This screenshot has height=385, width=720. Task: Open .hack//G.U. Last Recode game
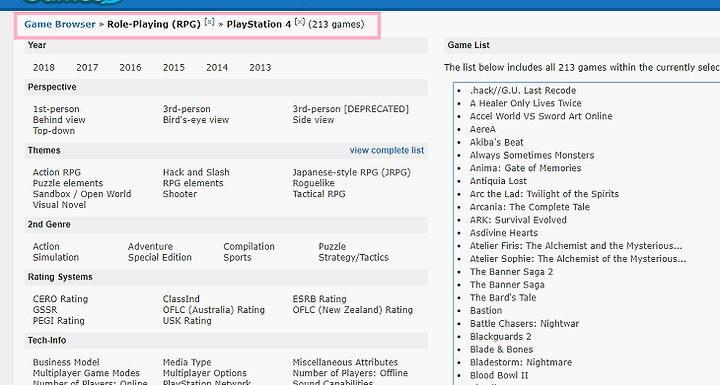(x=523, y=91)
